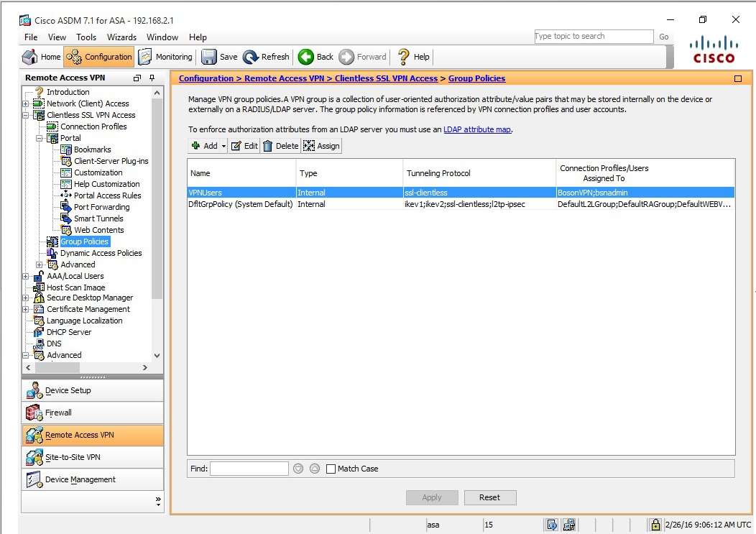The width and height of the screenshot is (756, 534).
Task: Open the File menu
Action: 31,37
